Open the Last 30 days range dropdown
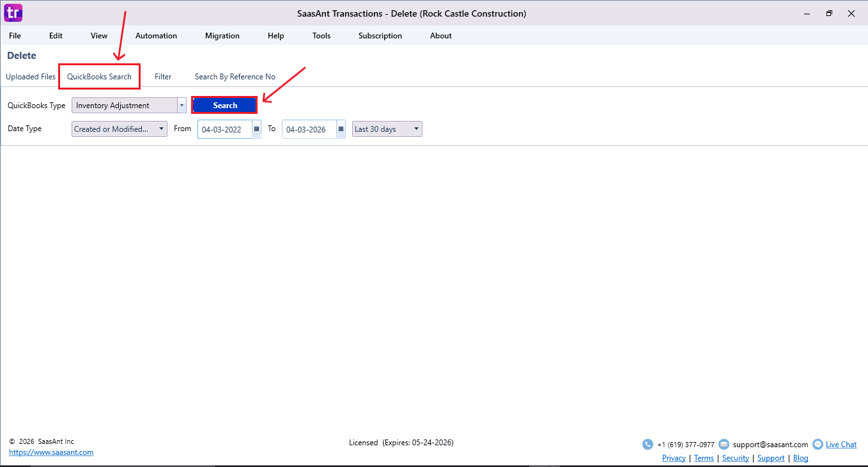This screenshot has width=868, height=467. pyautogui.click(x=387, y=129)
